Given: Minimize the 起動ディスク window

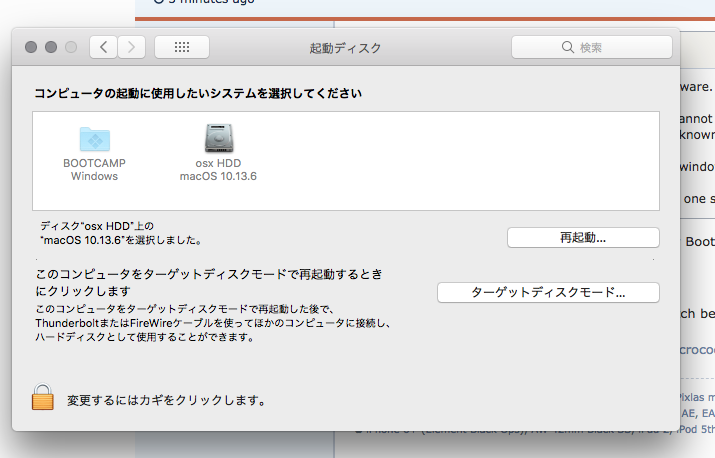Looking at the screenshot, I should (51, 47).
